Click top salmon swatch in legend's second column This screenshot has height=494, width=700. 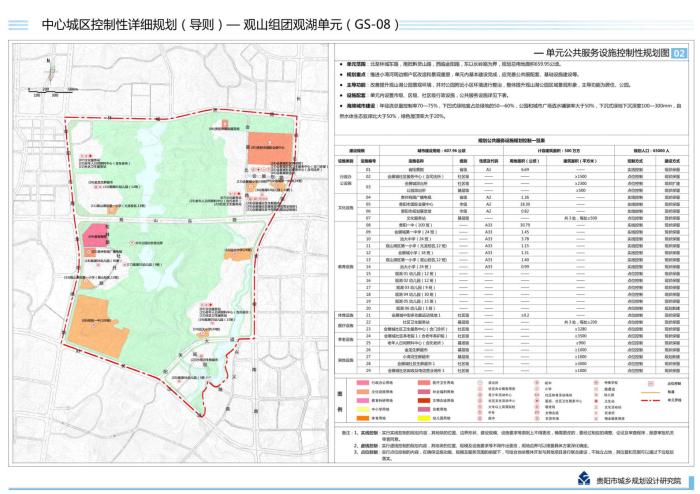pos(424,383)
